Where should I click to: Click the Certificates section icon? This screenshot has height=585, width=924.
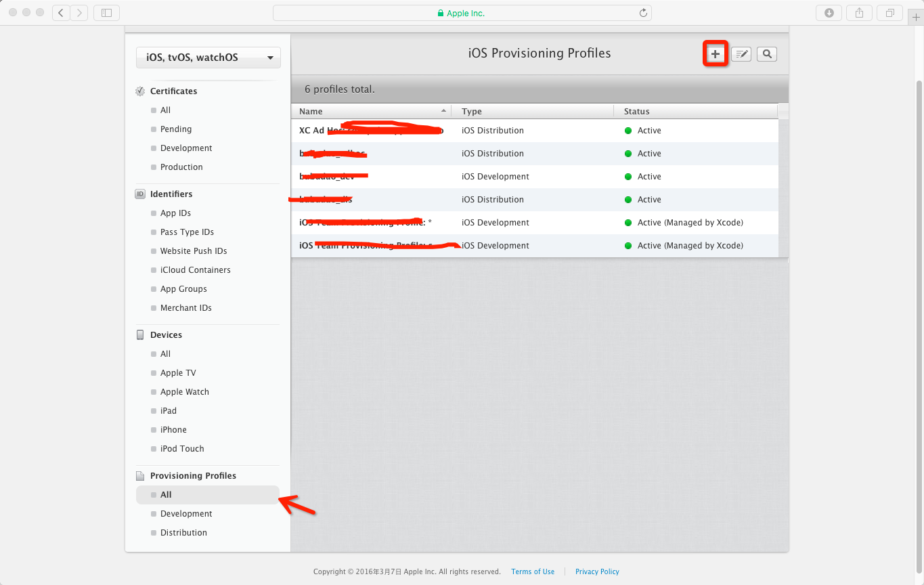[140, 91]
